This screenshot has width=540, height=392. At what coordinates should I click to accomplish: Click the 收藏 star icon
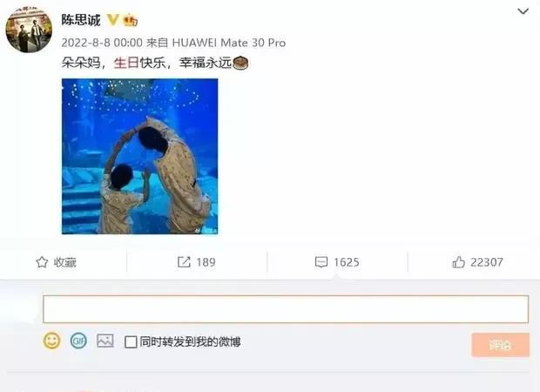[x=42, y=262]
